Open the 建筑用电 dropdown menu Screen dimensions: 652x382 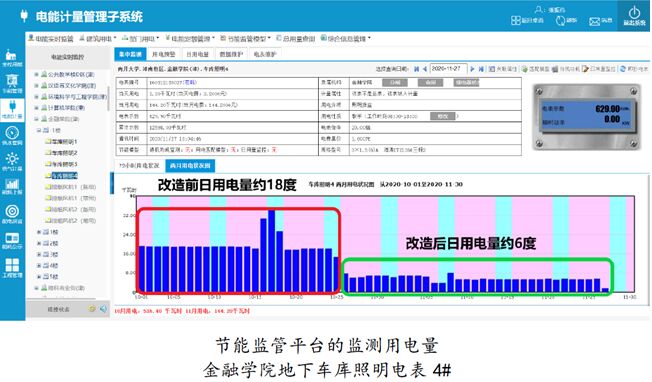coord(99,39)
